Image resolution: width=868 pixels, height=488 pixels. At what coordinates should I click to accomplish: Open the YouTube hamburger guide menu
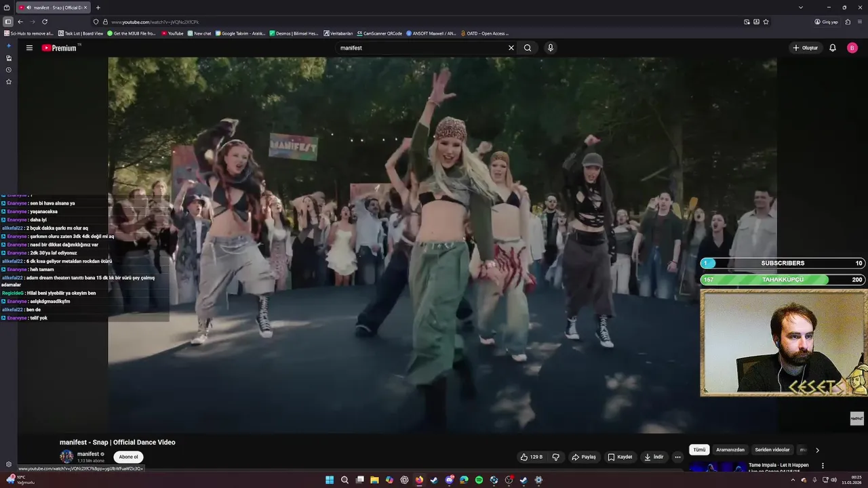[x=29, y=48]
